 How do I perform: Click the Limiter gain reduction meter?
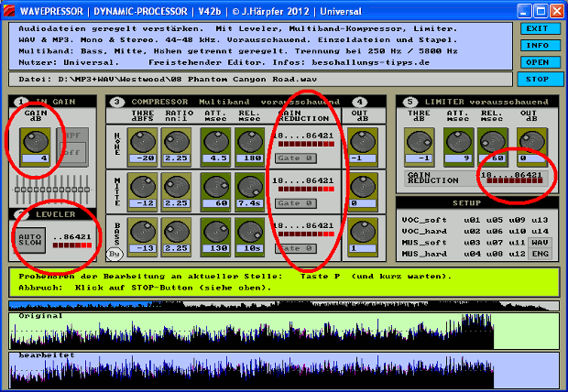click(514, 180)
